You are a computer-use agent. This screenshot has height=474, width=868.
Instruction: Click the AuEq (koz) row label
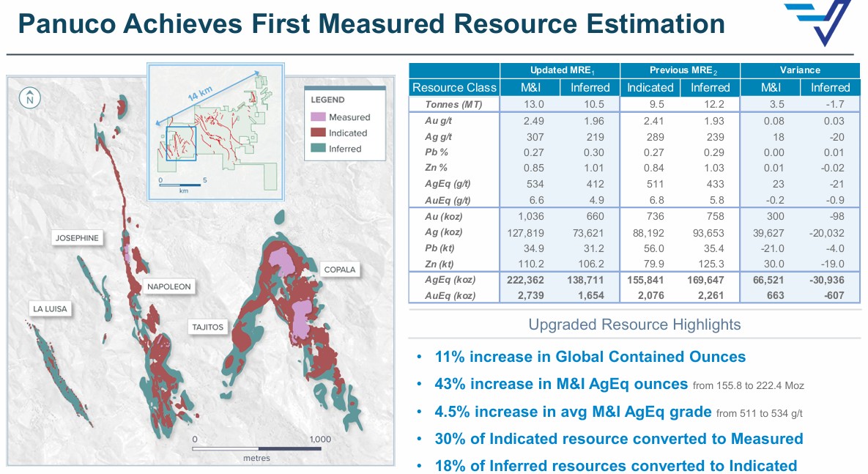pos(450,296)
